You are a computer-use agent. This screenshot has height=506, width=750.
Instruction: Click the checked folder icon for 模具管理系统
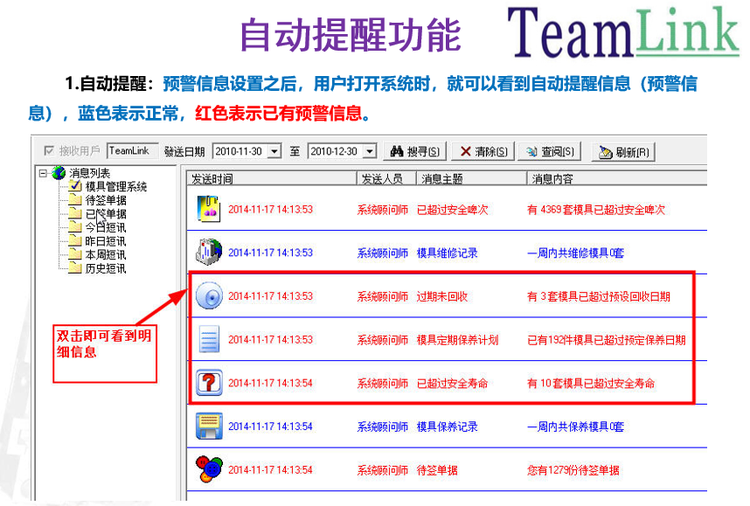point(75,186)
